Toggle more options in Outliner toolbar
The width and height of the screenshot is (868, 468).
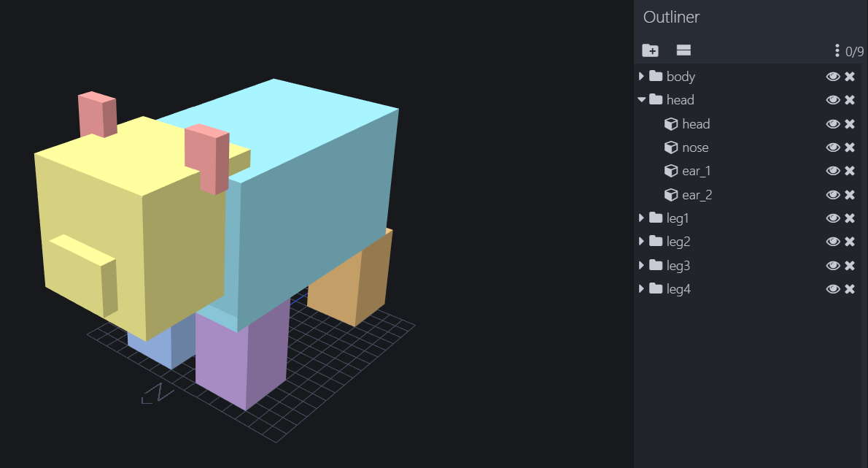pyautogui.click(x=683, y=50)
